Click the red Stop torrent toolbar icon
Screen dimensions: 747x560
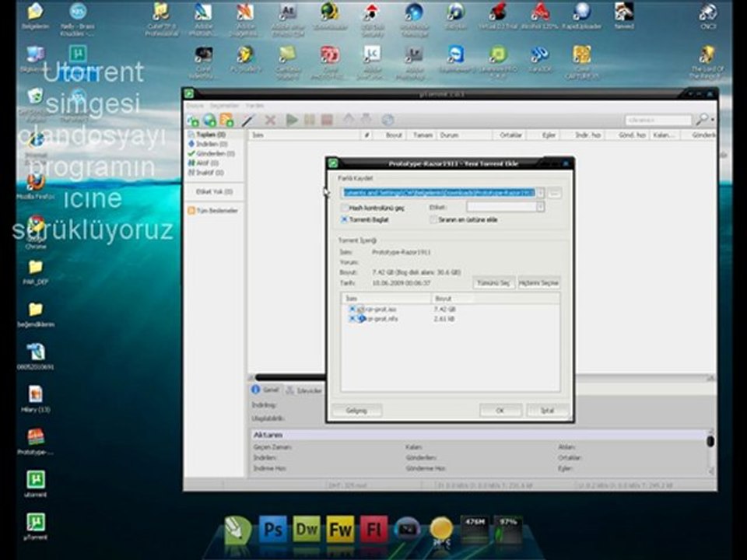327,120
